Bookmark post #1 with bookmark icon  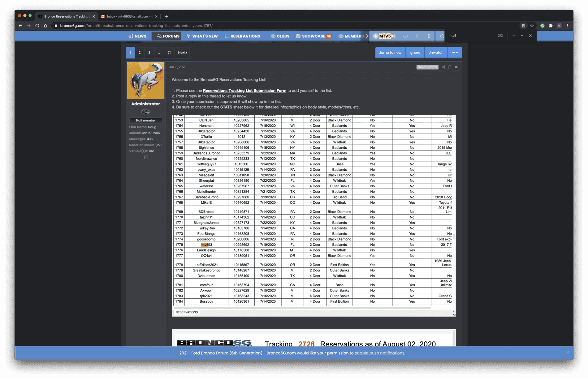(450, 67)
